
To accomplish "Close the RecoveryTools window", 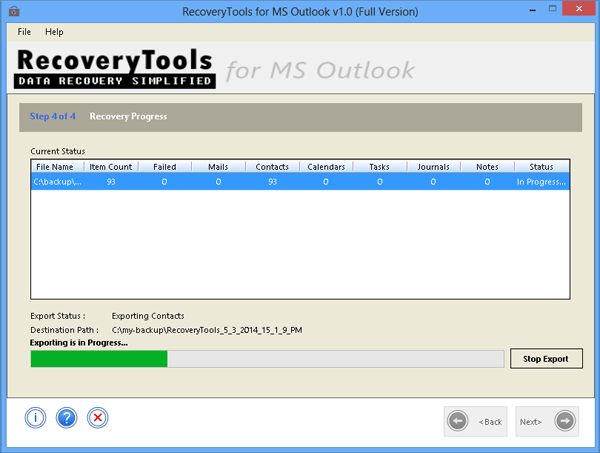I will [579, 8].
